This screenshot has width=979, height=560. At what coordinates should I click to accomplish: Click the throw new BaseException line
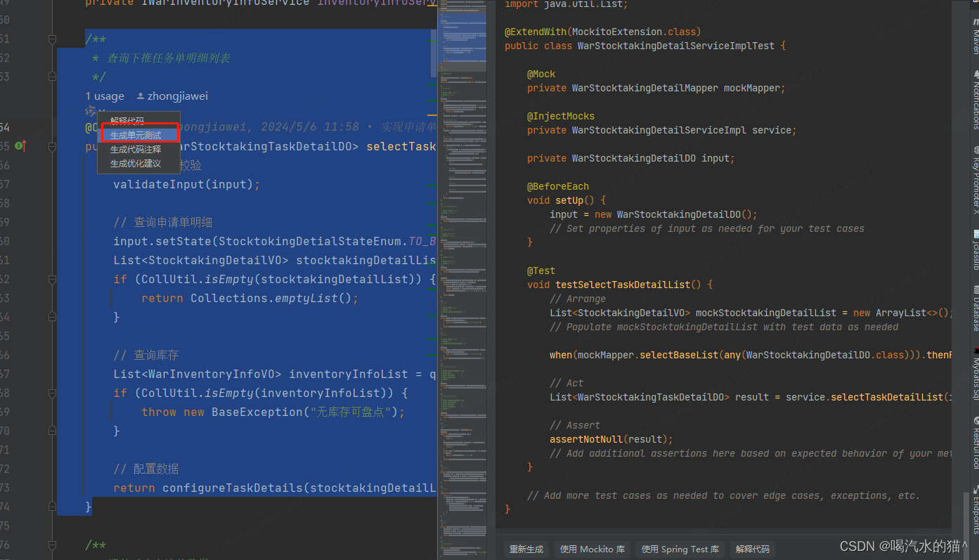pyautogui.click(x=273, y=412)
